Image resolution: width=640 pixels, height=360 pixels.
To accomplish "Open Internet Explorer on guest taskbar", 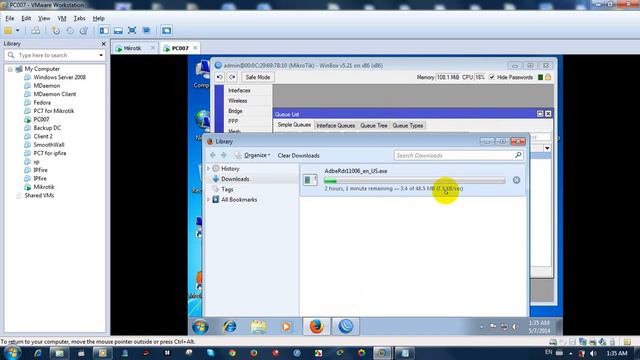I will click(x=230, y=327).
